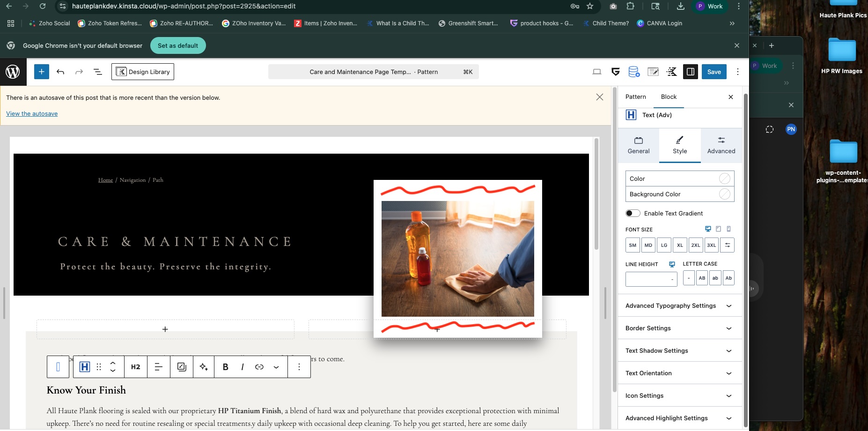Bookmark this page with the star icon
The image size is (868, 431).
click(590, 6)
